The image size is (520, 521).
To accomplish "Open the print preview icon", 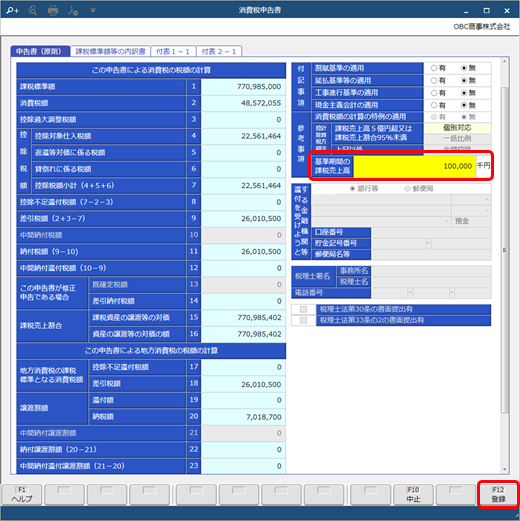I will coord(33,11).
